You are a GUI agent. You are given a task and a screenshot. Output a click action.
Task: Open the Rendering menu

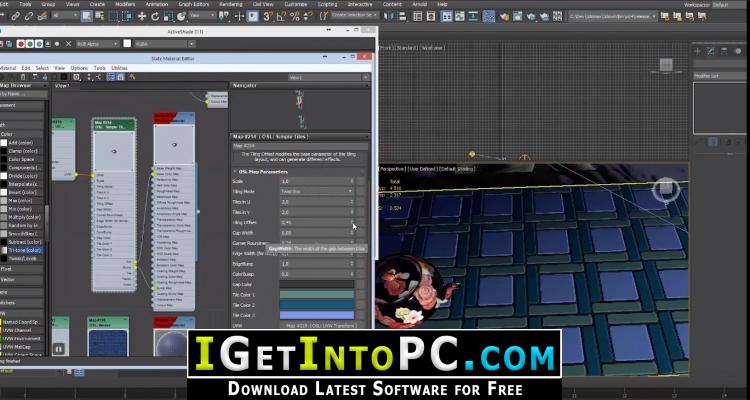tap(231, 4)
